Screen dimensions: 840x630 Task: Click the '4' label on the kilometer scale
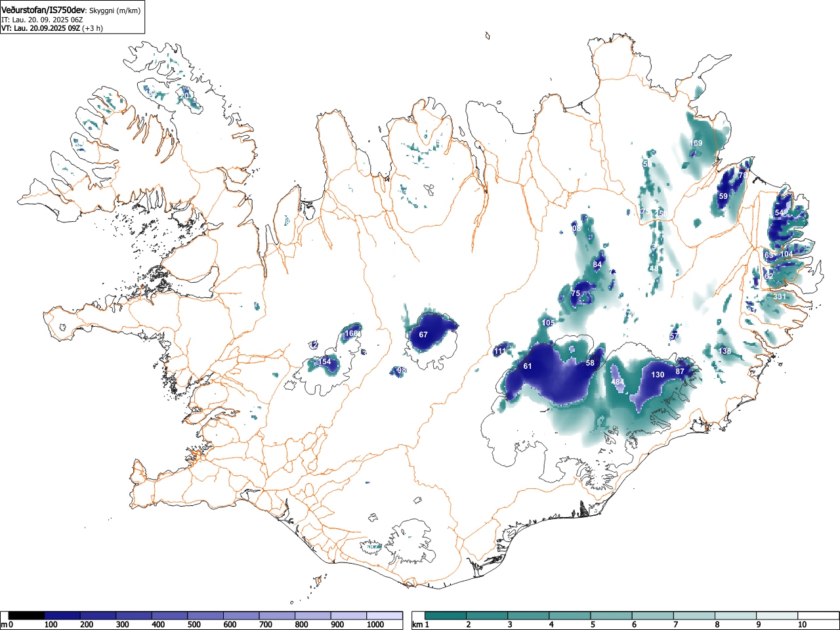(x=551, y=625)
